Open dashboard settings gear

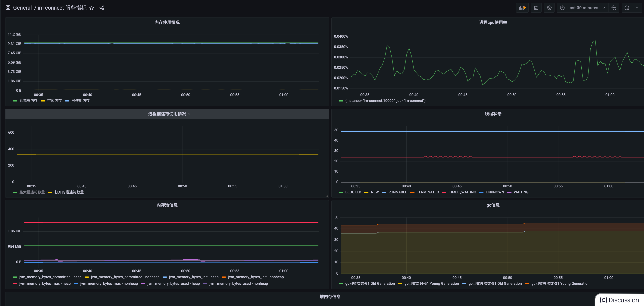(x=549, y=8)
